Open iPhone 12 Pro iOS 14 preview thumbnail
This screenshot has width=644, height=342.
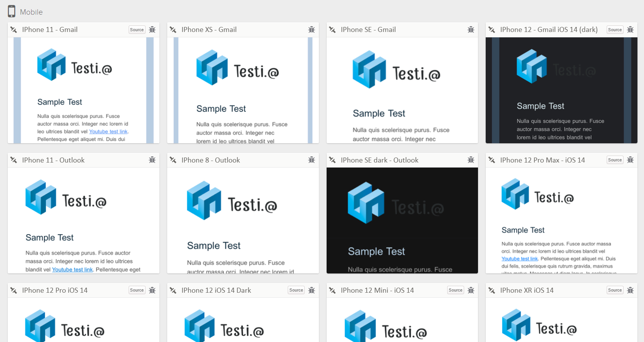[84, 320]
